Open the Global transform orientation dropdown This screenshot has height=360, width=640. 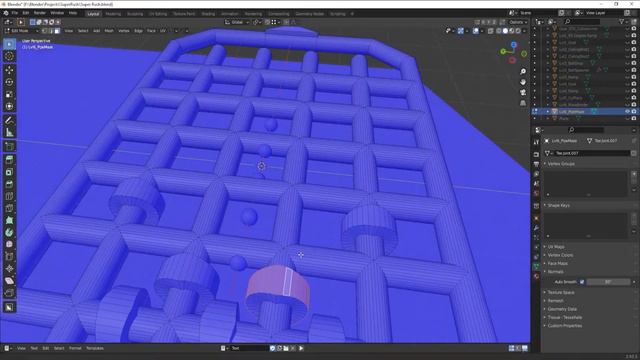237,22
